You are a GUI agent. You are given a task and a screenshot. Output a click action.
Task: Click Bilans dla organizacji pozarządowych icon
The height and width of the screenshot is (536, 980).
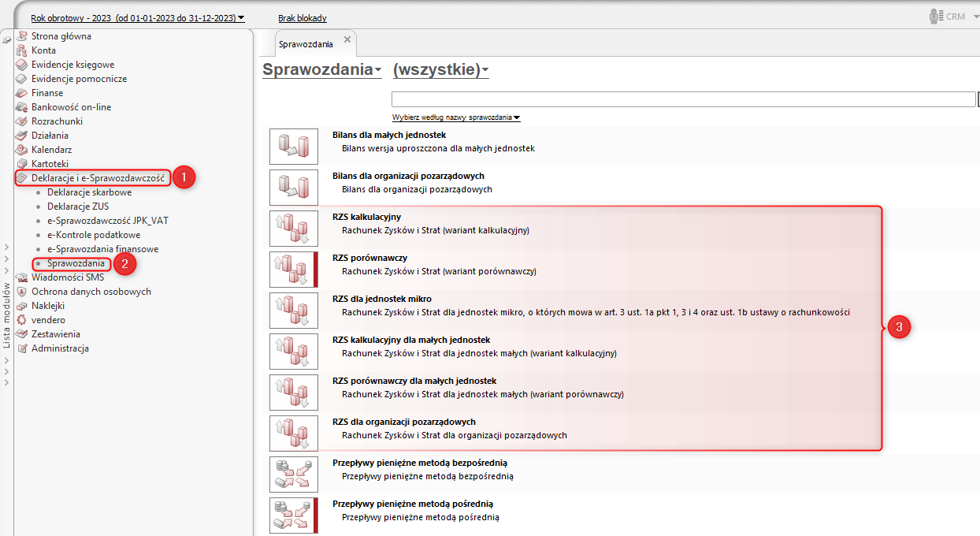click(x=294, y=188)
